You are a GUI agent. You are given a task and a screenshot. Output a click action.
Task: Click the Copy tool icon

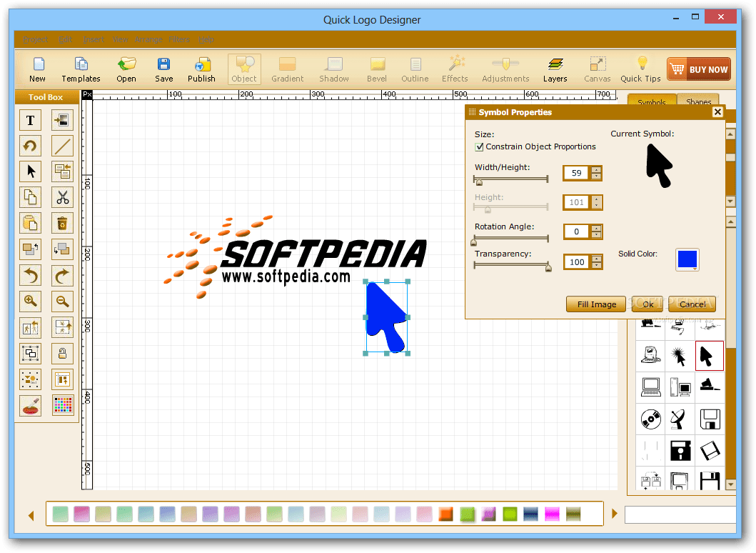click(31, 197)
